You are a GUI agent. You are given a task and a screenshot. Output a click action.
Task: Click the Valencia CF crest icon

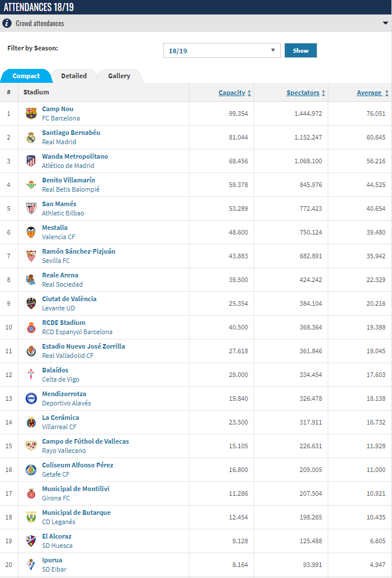click(x=31, y=232)
